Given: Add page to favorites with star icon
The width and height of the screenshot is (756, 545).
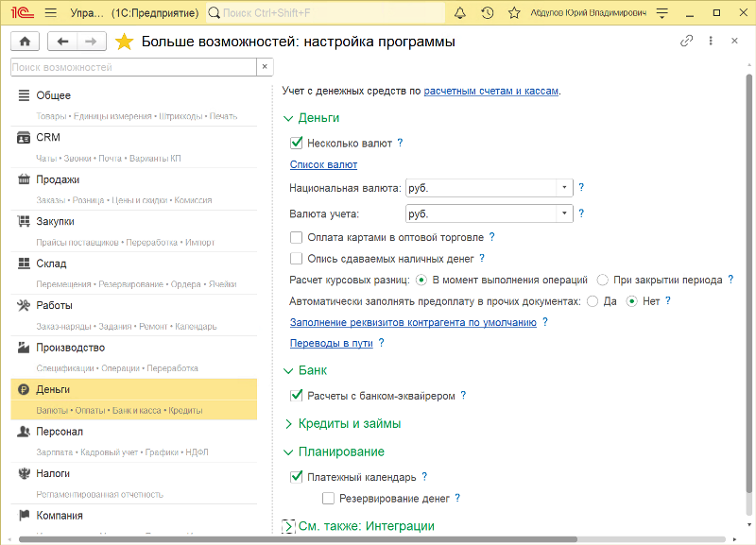Looking at the screenshot, I should (124, 42).
